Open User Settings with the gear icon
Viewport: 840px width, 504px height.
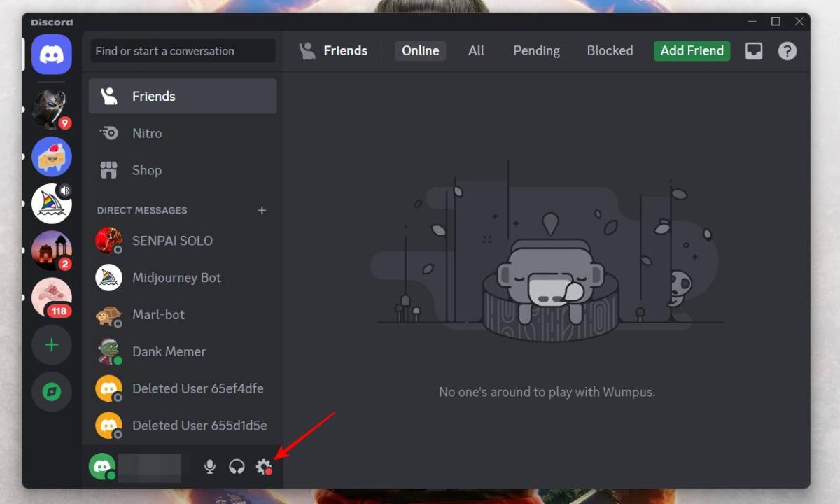click(x=264, y=467)
